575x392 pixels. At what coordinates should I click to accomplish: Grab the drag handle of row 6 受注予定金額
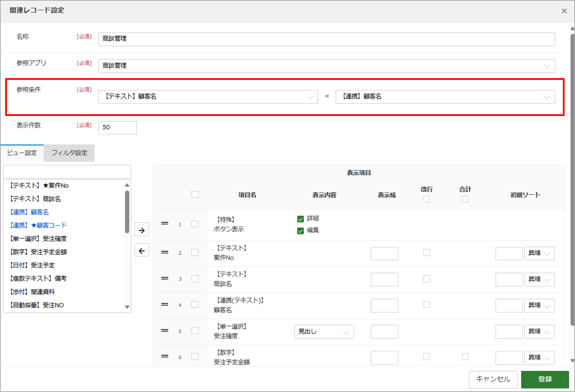pos(165,356)
